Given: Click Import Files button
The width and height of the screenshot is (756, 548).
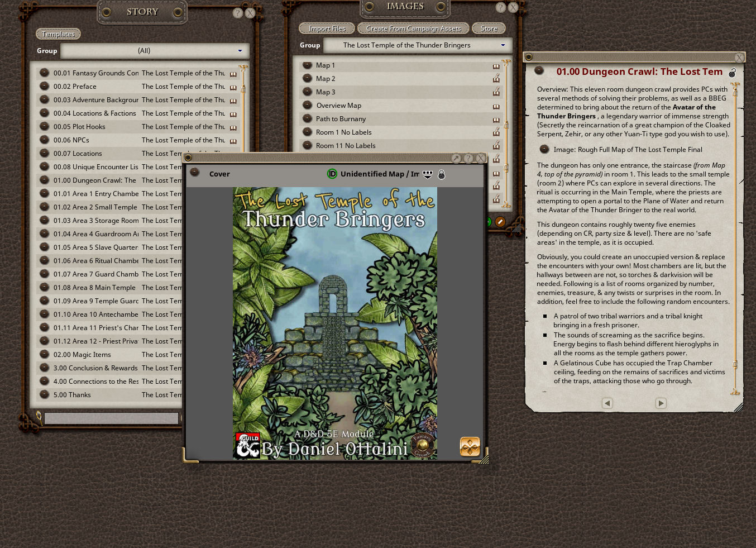Looking at the screenshot, I should (327, 28).
